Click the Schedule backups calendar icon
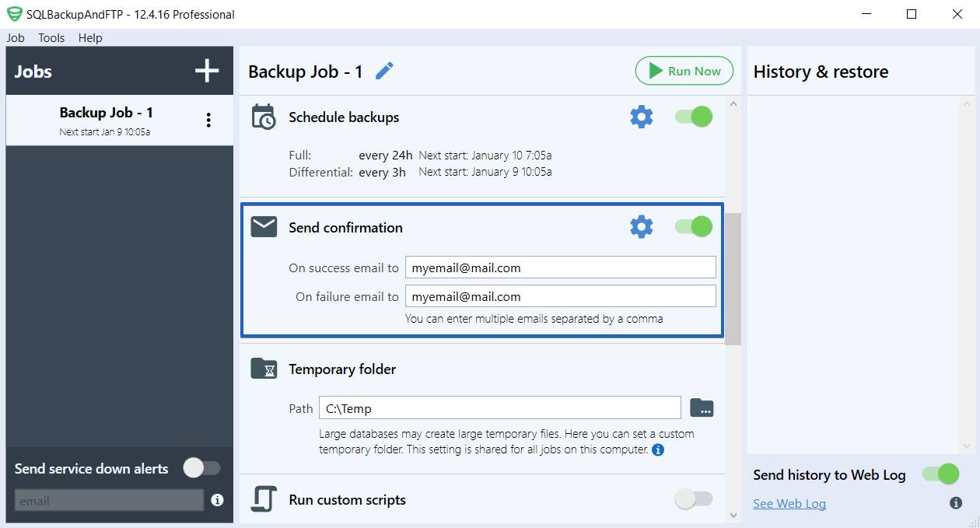Screen dimensions: 980x528 264,117
